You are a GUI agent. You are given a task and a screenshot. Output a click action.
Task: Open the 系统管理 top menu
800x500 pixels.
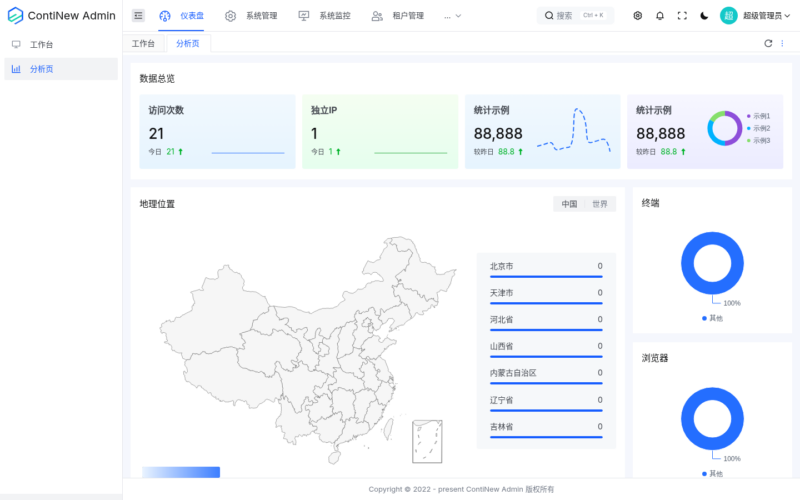point(251,16)
